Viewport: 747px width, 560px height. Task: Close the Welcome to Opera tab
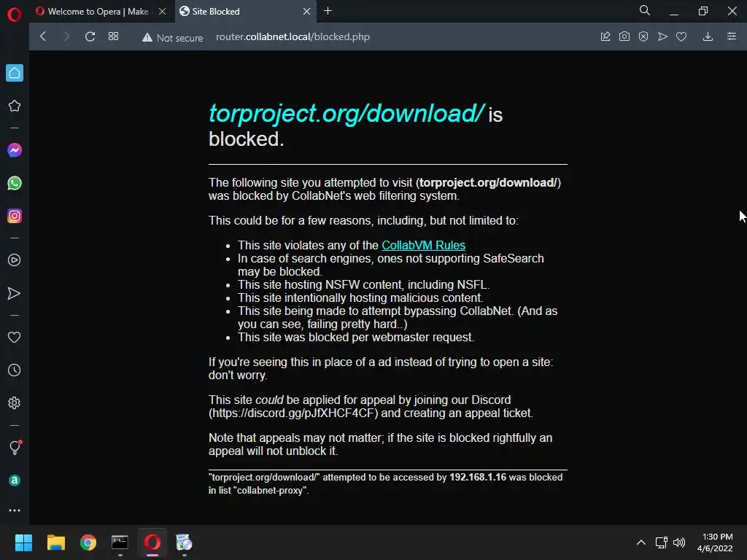[x=163, y=12]
